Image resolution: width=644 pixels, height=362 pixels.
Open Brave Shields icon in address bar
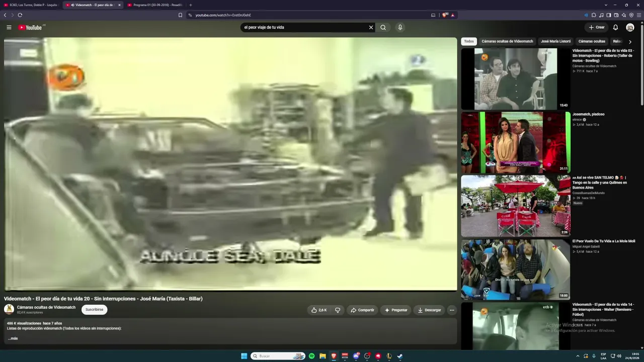(445, 15)
